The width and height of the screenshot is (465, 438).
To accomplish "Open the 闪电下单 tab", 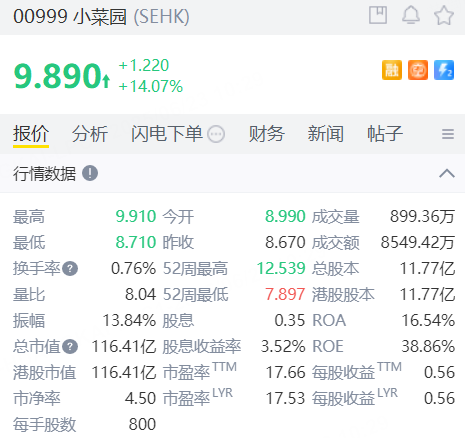I will point(167,134).
